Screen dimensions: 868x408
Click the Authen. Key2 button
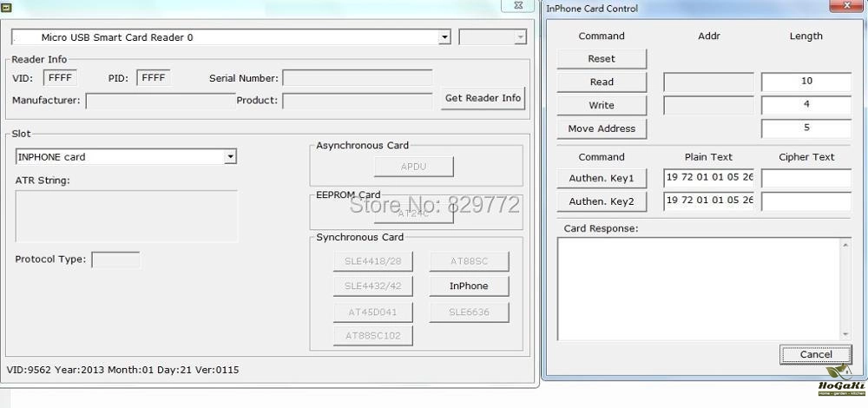(x=602, y=201)
